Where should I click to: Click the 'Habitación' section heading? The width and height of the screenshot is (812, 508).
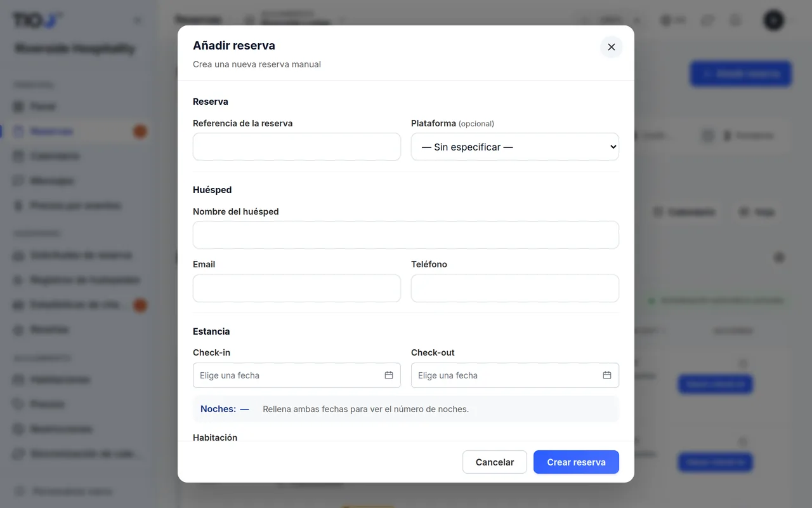tap(215, 438)
